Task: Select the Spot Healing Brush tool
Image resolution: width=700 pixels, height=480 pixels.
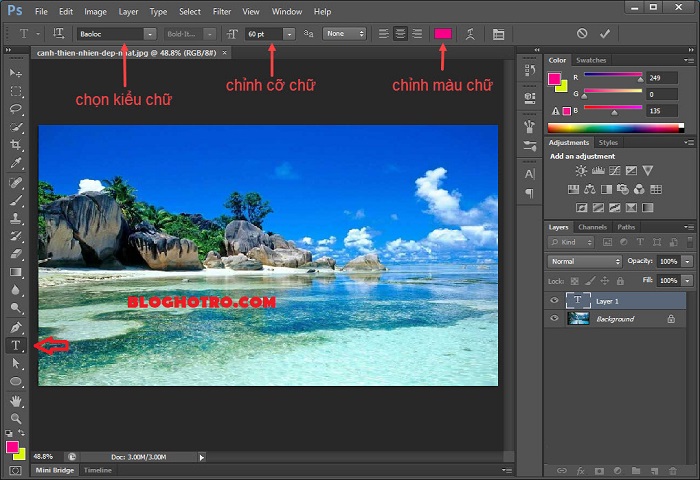Action: pos(16,182)
